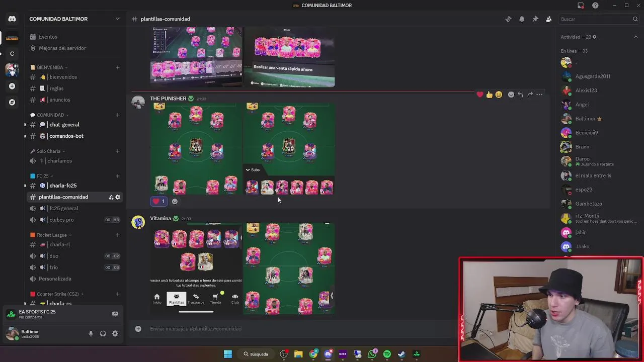Click the attach file plus button
The width and height of the screenshot is (644, 362).
(x=138, y=329)
